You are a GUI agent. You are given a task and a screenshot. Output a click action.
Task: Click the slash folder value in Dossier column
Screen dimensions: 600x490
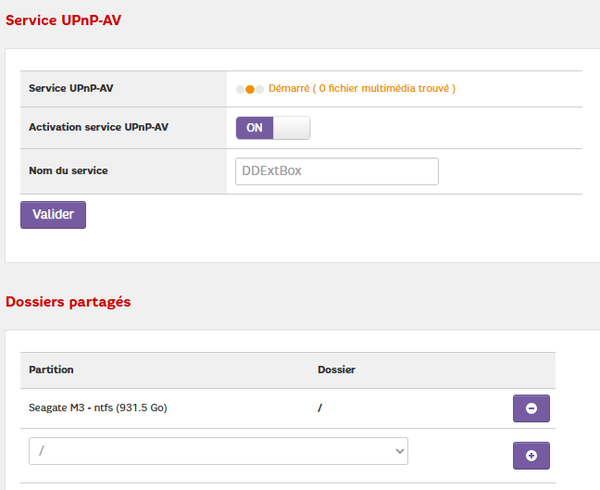coord(320,408)
